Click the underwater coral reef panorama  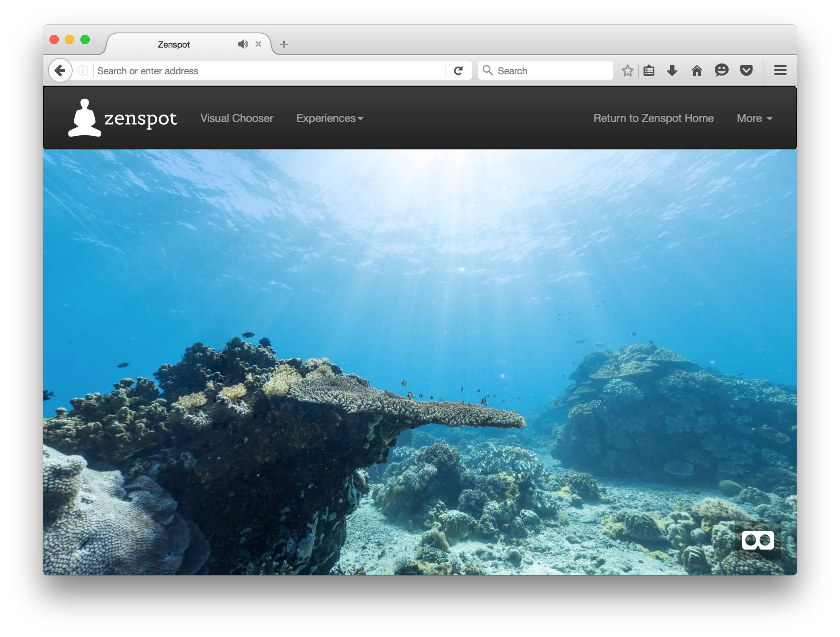420,362
